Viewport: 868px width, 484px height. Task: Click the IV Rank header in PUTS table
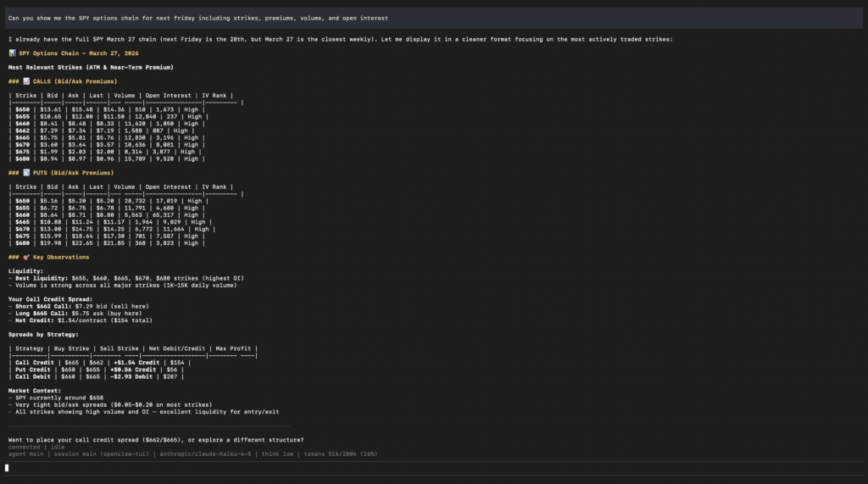click(x=216, y=187)
